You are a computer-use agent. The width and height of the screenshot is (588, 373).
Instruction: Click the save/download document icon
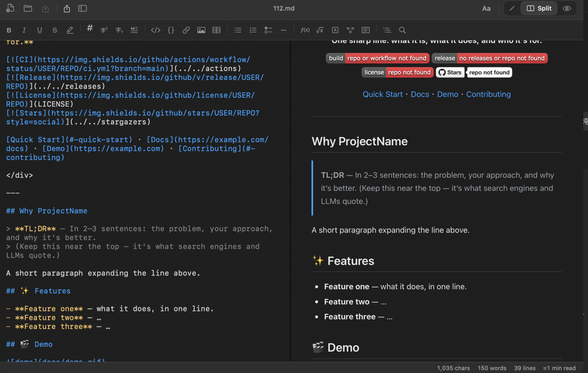coord(45,8)
